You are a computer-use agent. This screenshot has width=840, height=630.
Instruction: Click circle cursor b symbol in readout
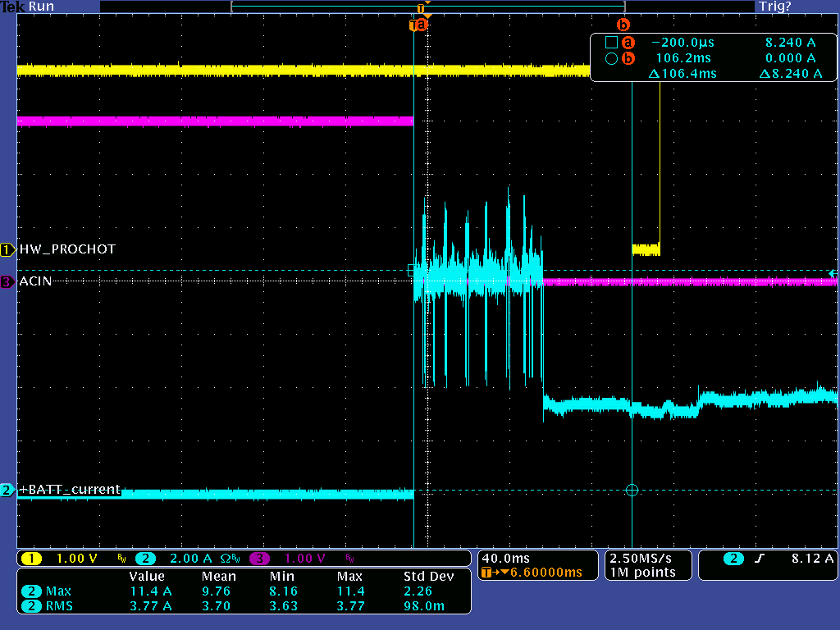click(611, 59)
